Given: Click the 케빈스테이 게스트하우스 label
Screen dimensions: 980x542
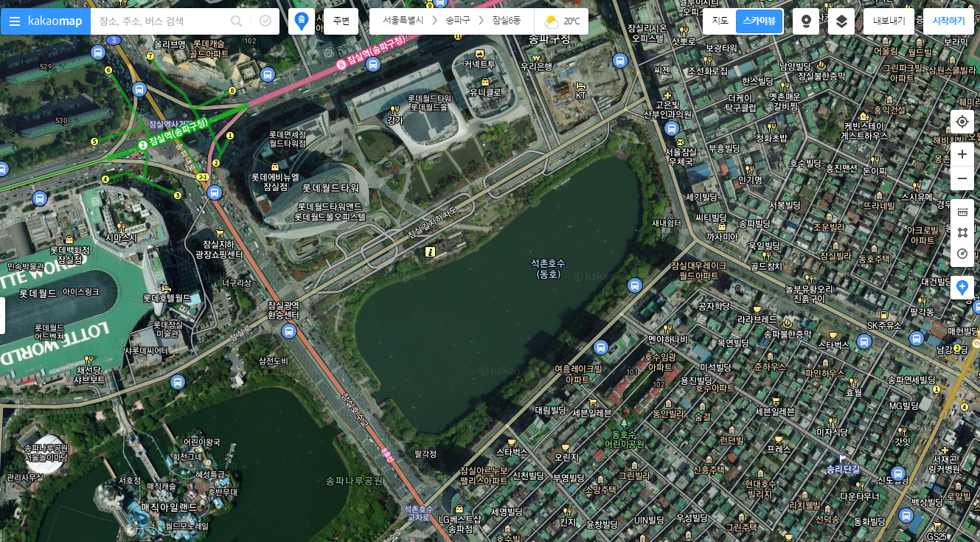Looking at the screenshot, I should (x=865, y=131).
